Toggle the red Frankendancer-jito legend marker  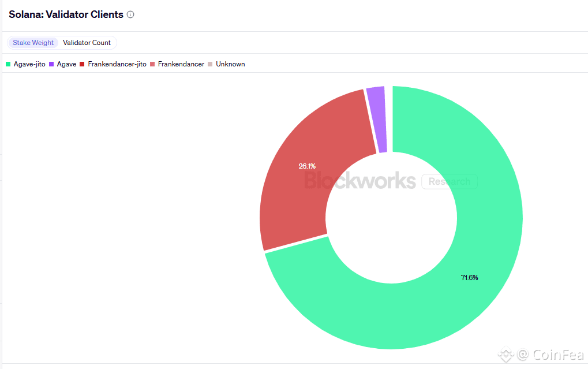(82, 64)
